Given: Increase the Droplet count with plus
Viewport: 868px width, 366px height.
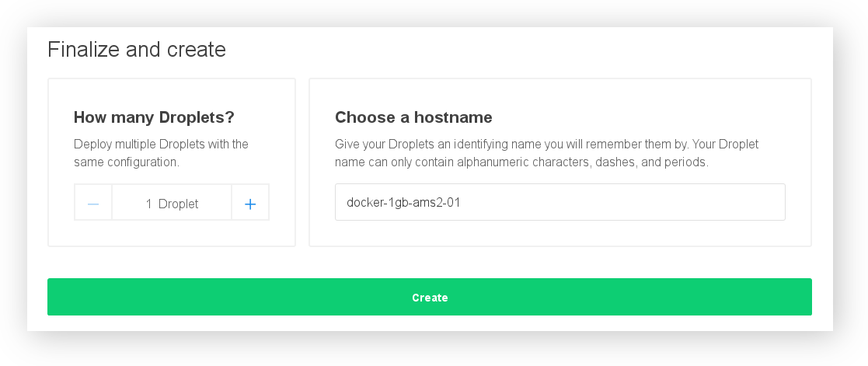Looking at the screenshot, I should [250, 204].
